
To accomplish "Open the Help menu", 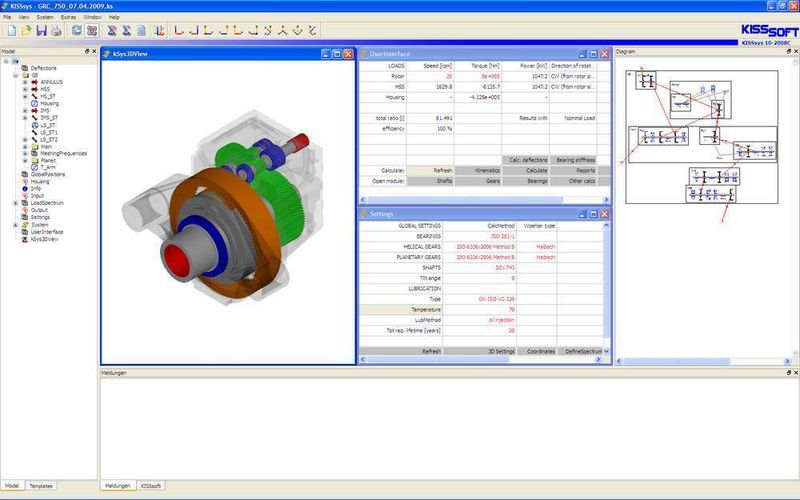I will pos(114,17).
